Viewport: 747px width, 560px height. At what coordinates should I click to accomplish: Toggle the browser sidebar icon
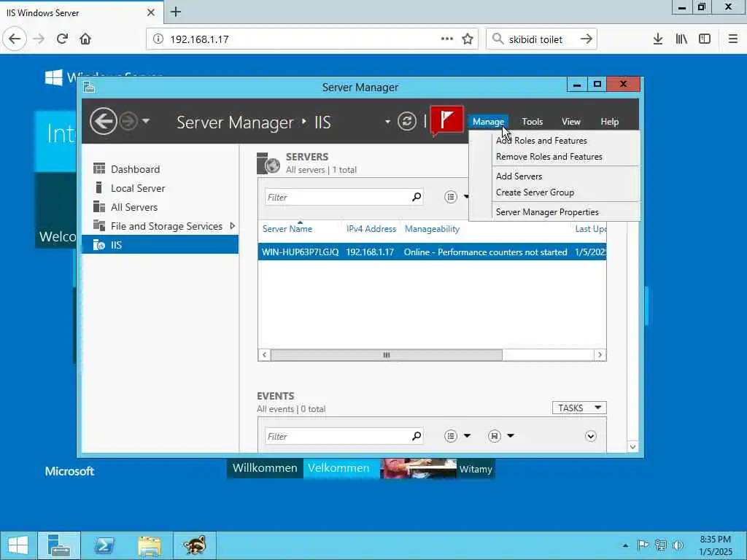(705, 39)
